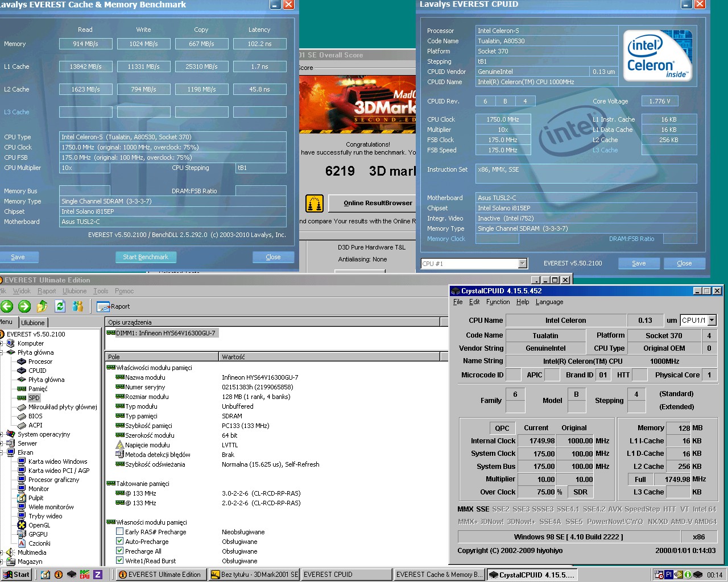The width and height of the screenshot is (728, 582).
Task: Open CrystalCPUID Edit menu
Action: click(474, 302)
